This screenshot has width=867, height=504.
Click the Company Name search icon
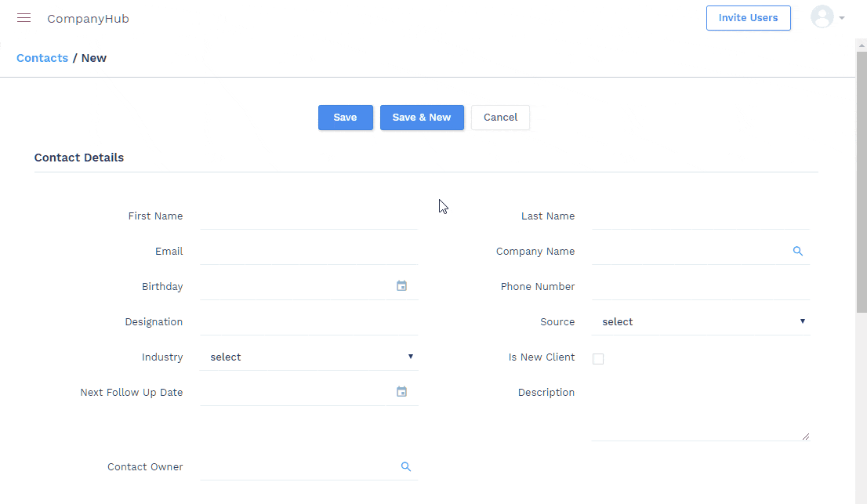(798, 252)
